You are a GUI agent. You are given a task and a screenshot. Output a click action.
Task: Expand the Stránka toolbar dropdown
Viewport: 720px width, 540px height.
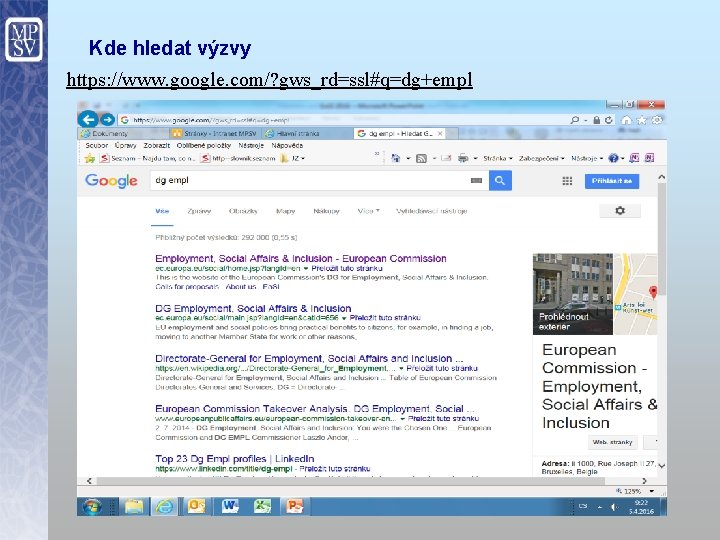(x=498, y=158)
